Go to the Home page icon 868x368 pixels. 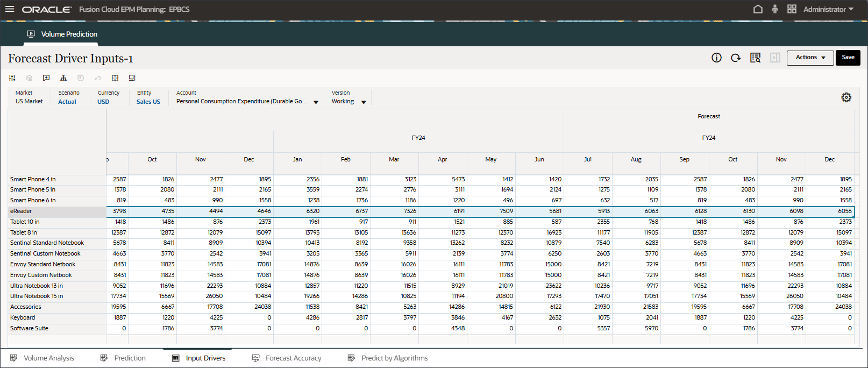click(x=758, y=9)
